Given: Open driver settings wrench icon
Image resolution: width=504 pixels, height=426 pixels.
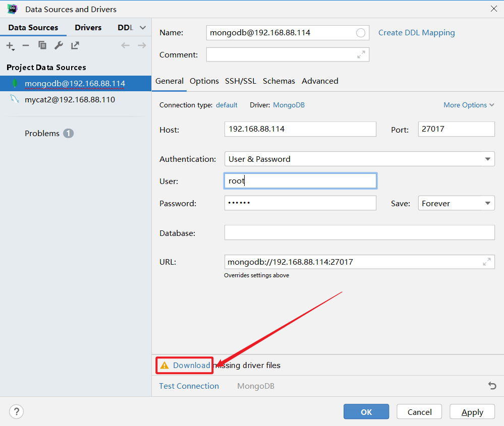Looking at the screenshot, I should coord(59,45).
